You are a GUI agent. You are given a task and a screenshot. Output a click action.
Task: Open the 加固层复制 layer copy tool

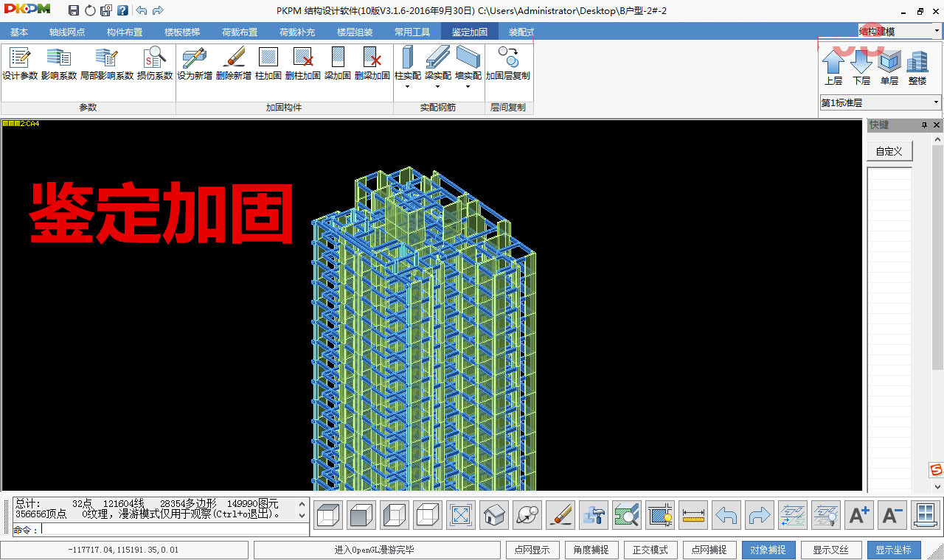point(507,63)
